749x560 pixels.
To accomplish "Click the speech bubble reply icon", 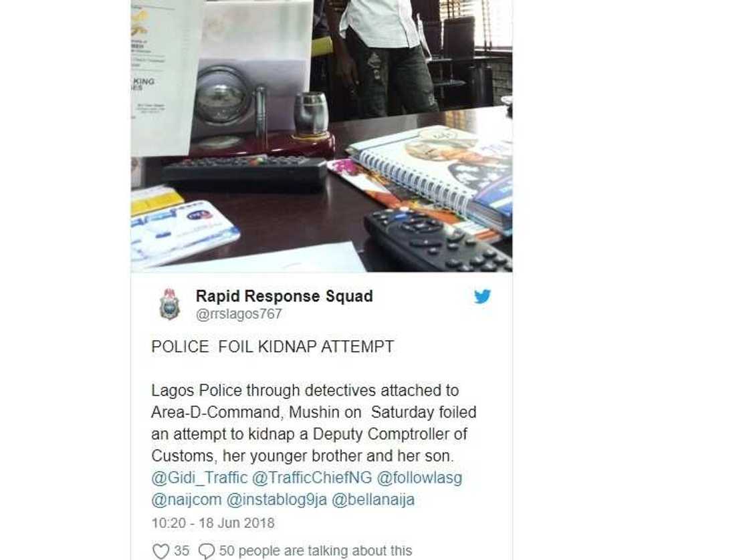I will 207,551.
